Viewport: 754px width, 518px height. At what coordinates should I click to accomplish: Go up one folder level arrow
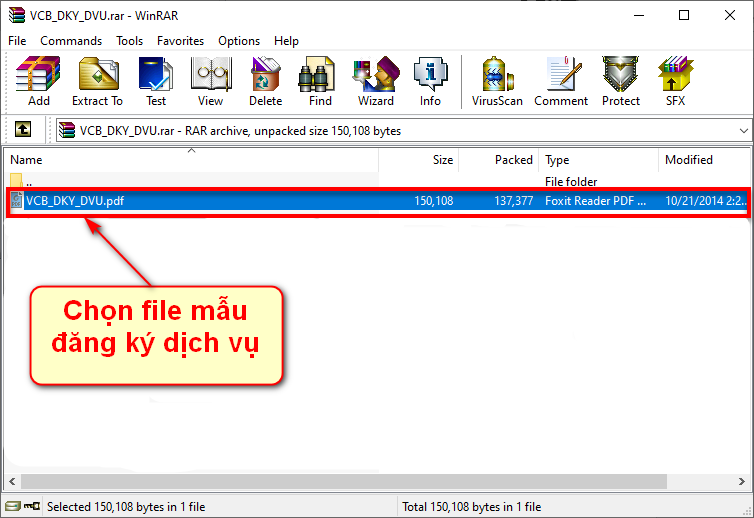(x=23, y=129)
